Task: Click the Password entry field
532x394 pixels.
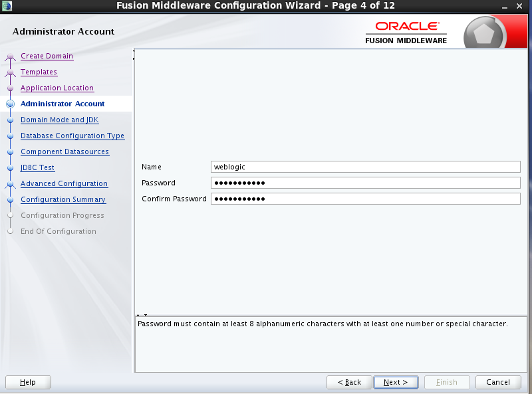Action: (x=366, y=183)
